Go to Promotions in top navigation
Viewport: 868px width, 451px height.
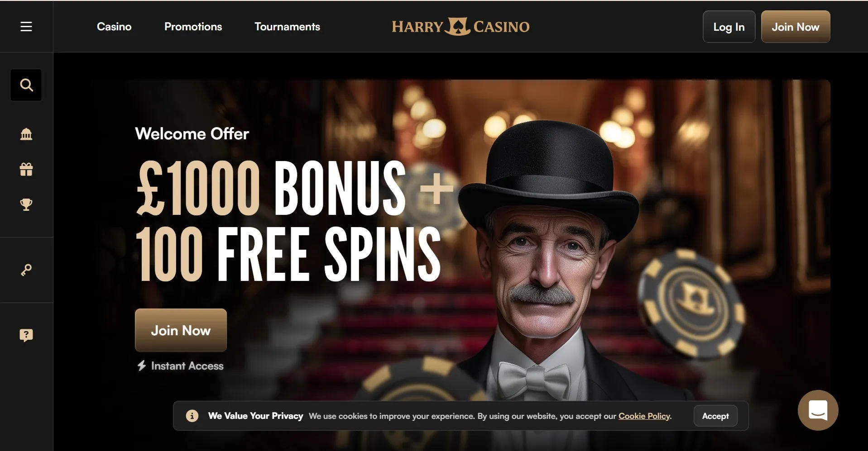point(193,27)
